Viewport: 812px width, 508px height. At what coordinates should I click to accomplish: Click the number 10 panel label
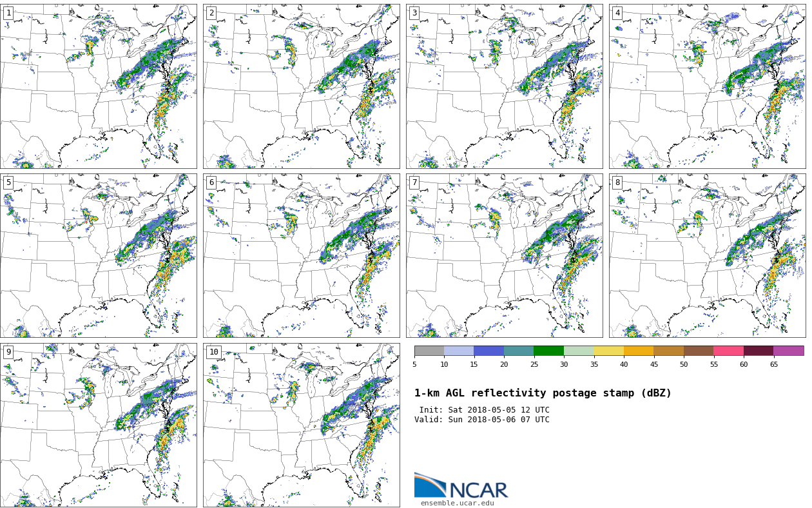tap(213, 352)
